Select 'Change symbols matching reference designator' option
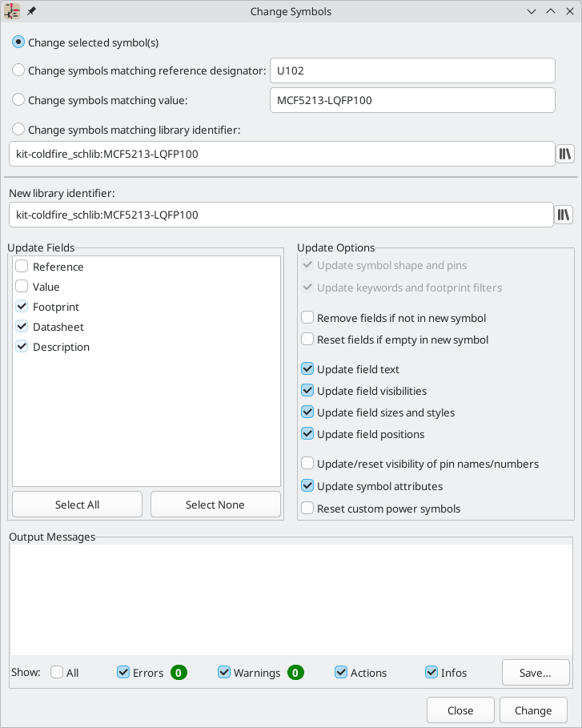The width and height of the screenshot is (582, 728). click(x=18, y=70)
